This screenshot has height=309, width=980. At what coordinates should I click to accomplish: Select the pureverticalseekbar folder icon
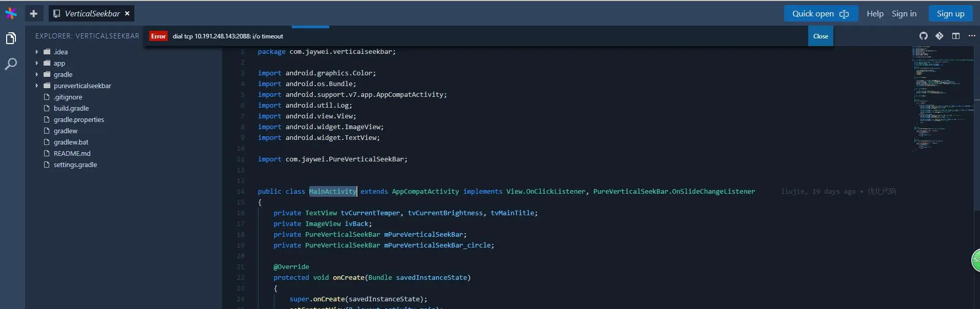point(47,86)
